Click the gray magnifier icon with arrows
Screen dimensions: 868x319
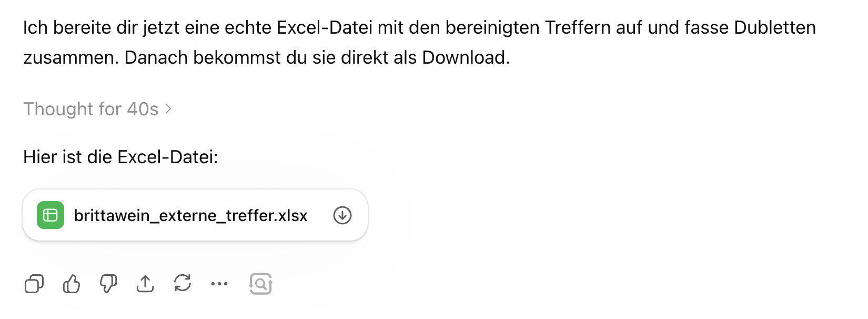tap(260, 284)
